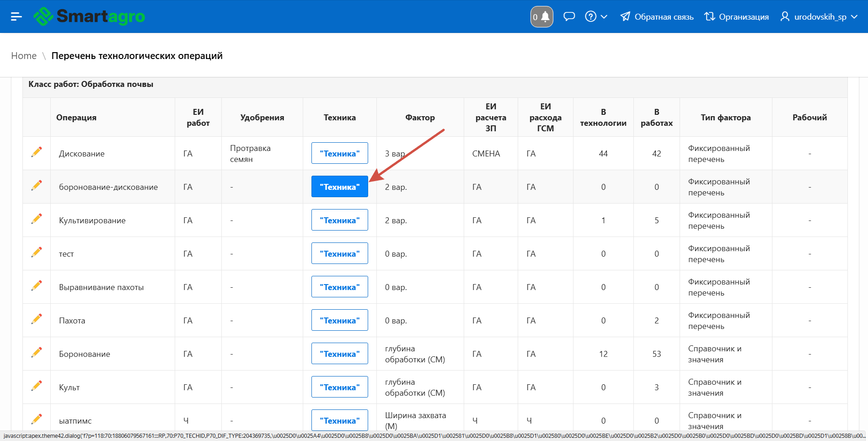Open Техника for боронование-дискование

[x=339, y=187]
